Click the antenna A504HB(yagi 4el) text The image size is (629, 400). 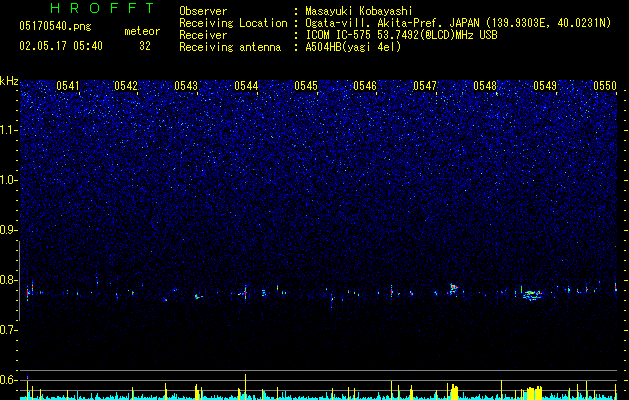coord(353,47)
